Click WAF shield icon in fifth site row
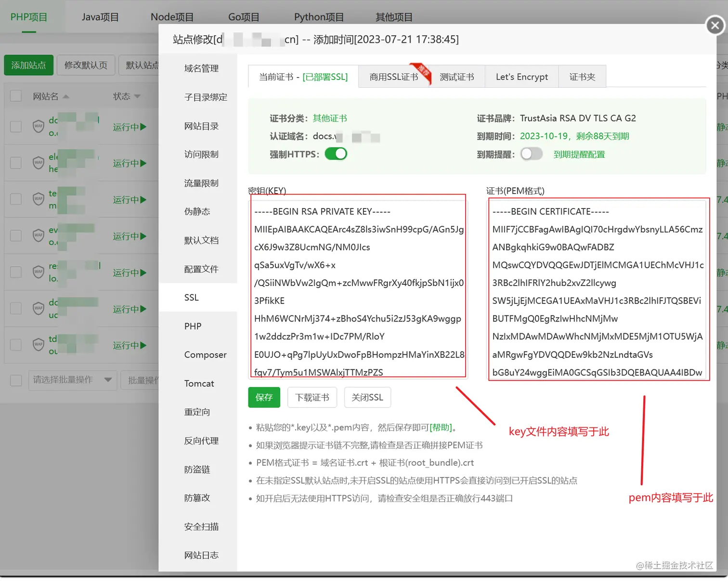Viewport: 728px width, 585px height. 39,272
